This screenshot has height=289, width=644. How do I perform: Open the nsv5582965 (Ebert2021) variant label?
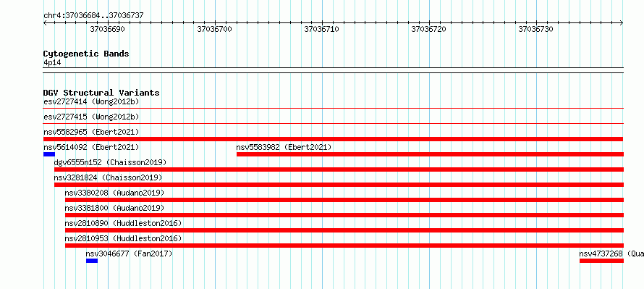(x=91, y=132)
